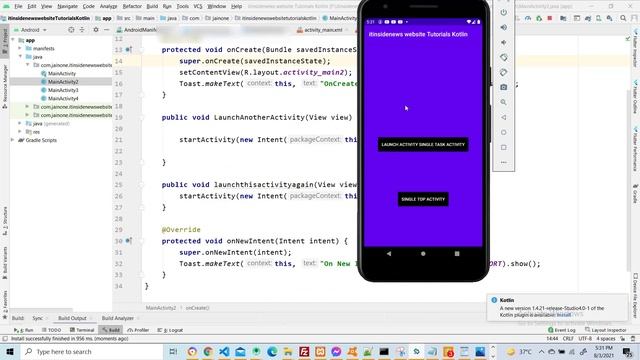
Task: Open Resource Manager side tab
Action: pyautogui.click(x=5, y=87)
